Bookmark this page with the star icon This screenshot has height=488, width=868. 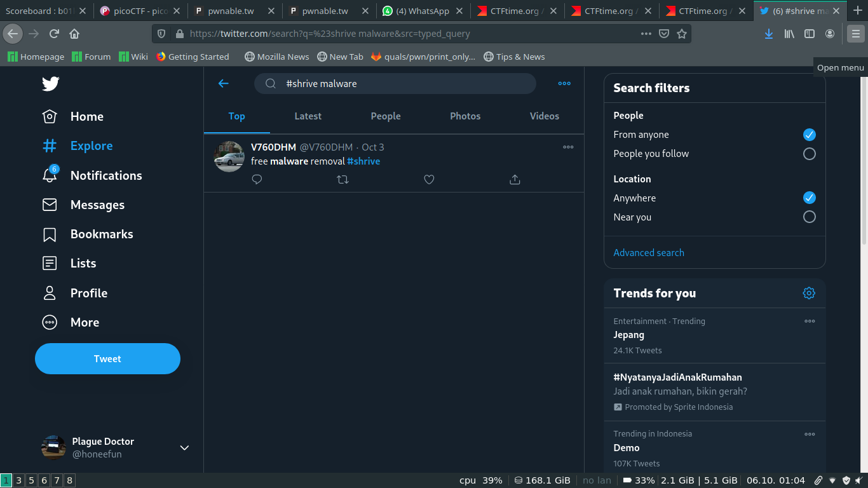click(682, 34)
